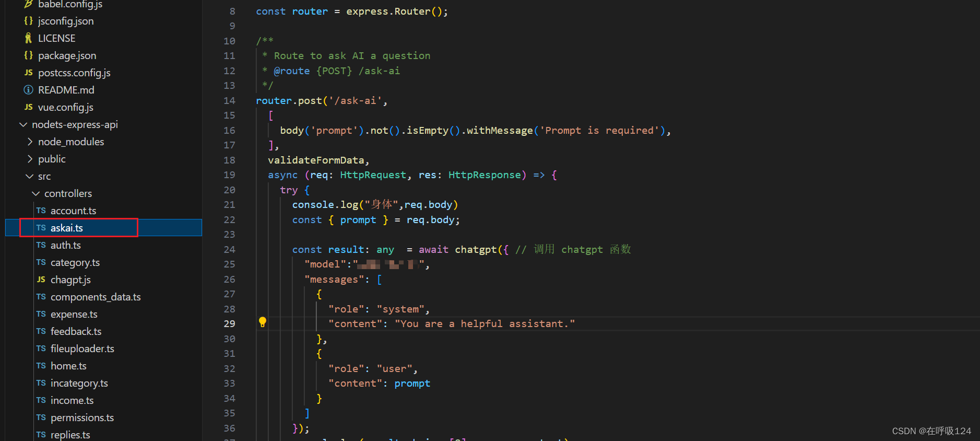Click the license icon beside LICENSE

click(x=29, y=38)
